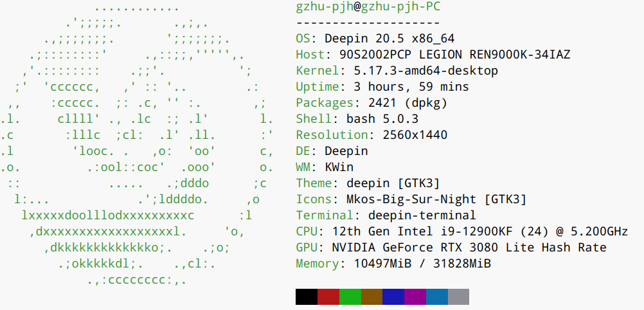This screenshot has height=310, width=644.
Task: Click the Deepin ASCII art logo
Action: [137, 144]
